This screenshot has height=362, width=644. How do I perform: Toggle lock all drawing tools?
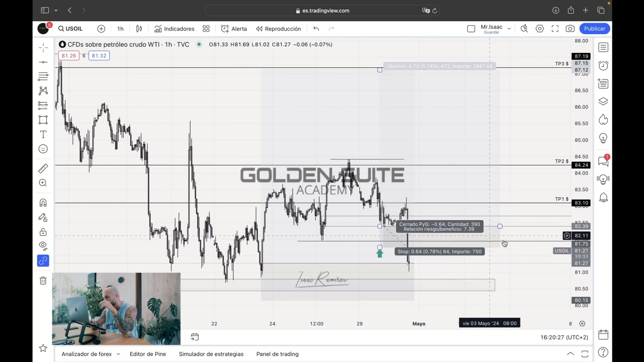point(43,232)
